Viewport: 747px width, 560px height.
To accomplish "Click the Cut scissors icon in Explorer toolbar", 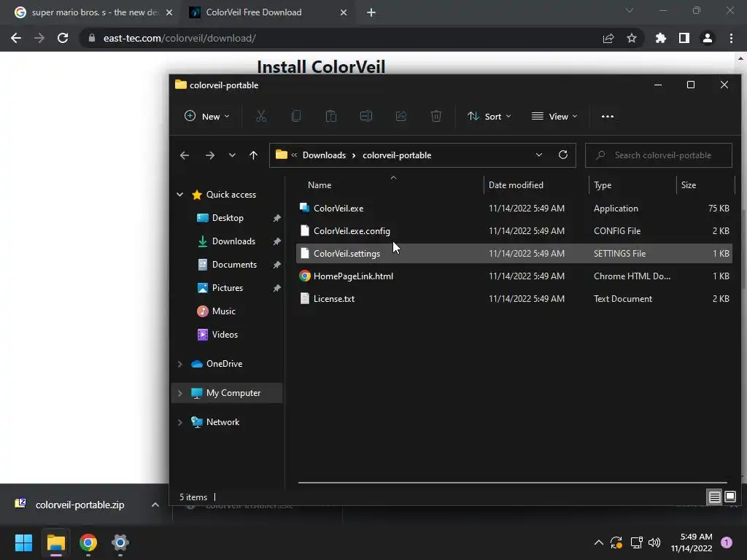I will coord(261,116).
